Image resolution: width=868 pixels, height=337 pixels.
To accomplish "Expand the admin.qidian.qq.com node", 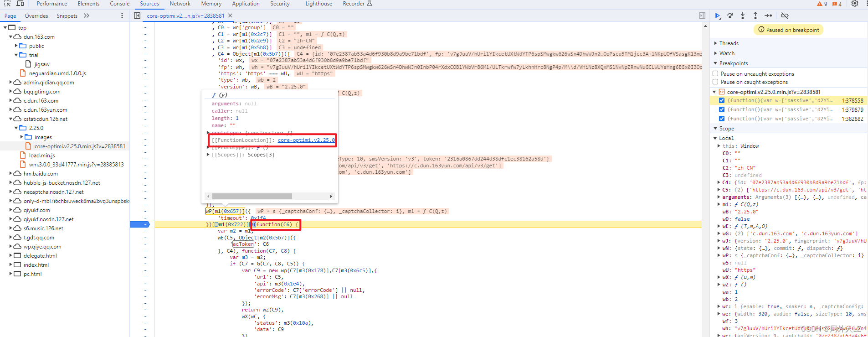I will pos(11,82).
